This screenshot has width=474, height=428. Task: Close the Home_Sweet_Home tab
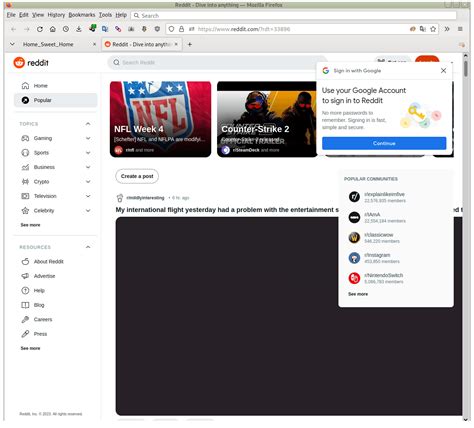click(x=94, y=44)
